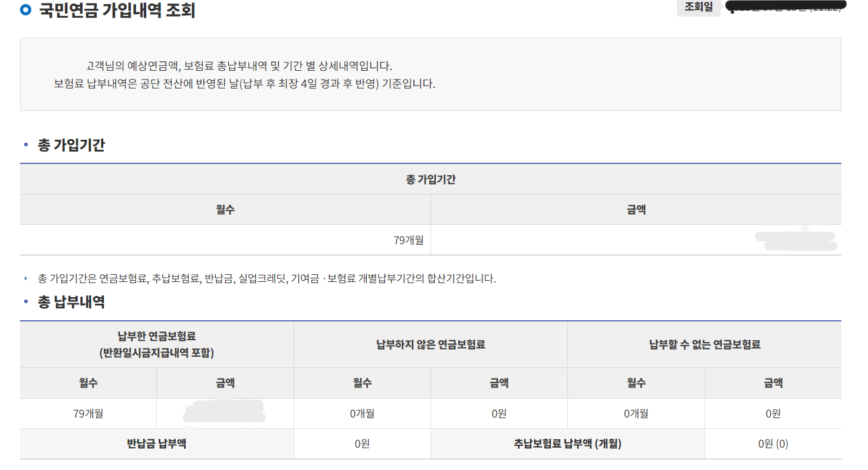Click the 추납보험료 납부액 (개월) label cell
This screenshot has height=470, width=868.
tap(567, 444)
